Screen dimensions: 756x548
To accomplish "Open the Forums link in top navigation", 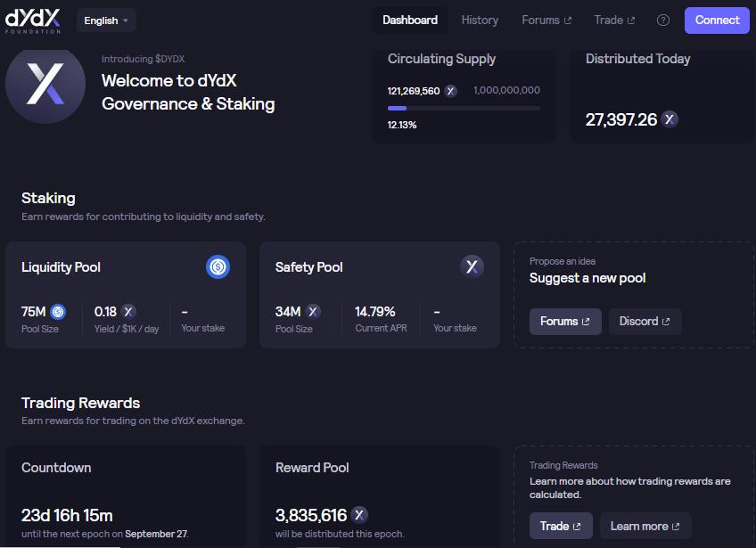I will click(x=546, y=20).
